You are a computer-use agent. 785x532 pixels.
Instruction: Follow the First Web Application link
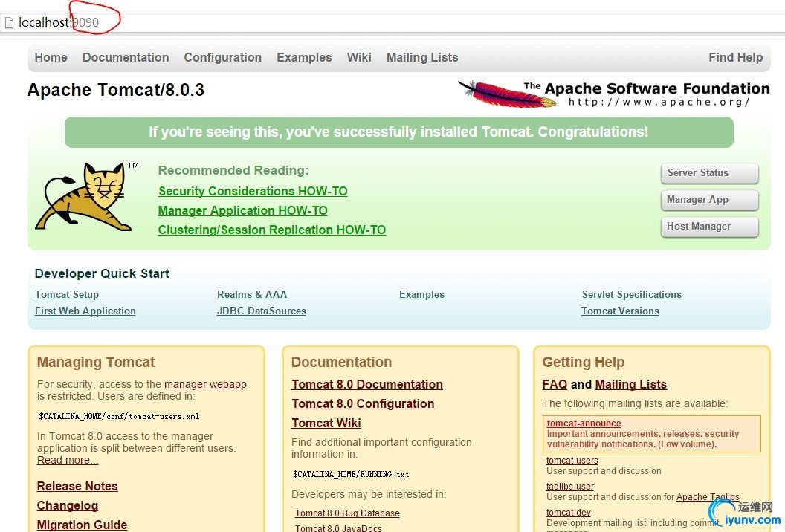[x=85, y=311]
